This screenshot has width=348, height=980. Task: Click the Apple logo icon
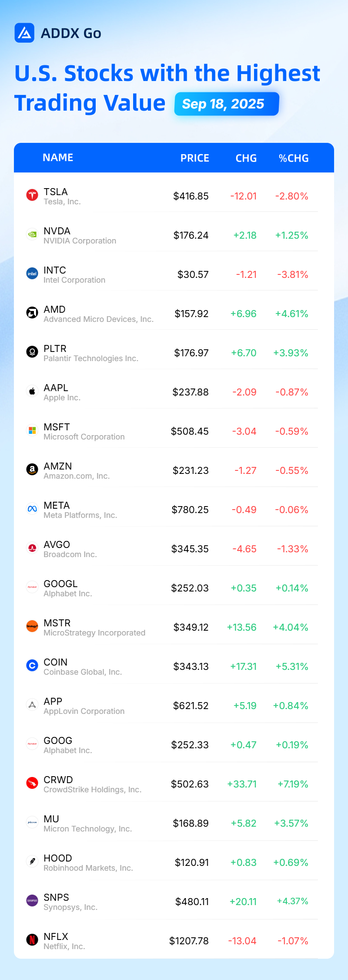[32, 391]
